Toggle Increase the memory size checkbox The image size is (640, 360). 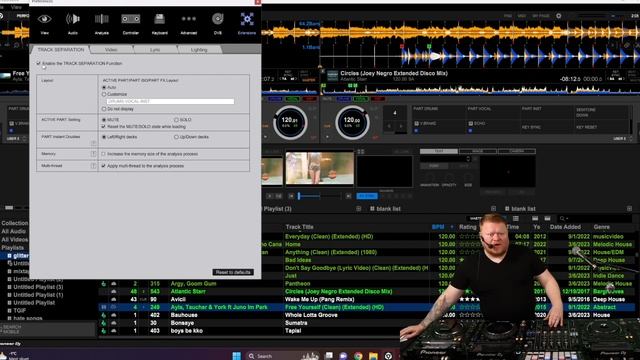click(x=104, y=154)
